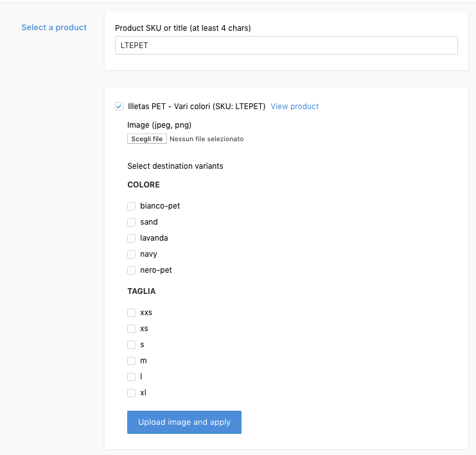Click the nero-pet variant label text
The image size is (476, 455).
coord(156,270)
